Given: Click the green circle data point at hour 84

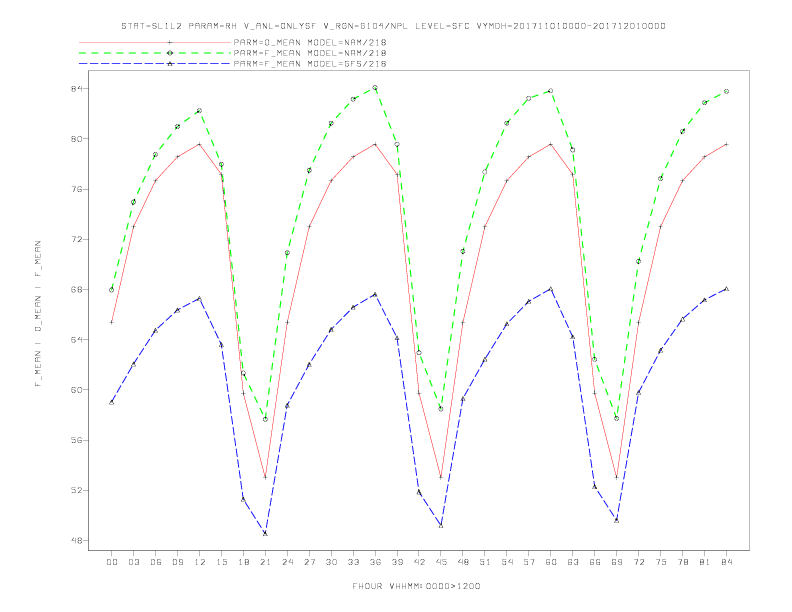Looking at the screenshot, I should click(x=726, y=91).
